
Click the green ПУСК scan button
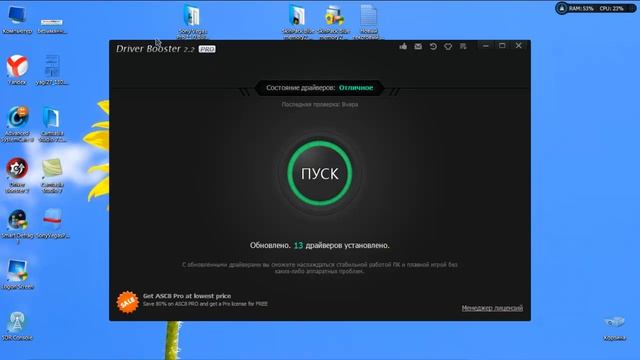point(320,173)
